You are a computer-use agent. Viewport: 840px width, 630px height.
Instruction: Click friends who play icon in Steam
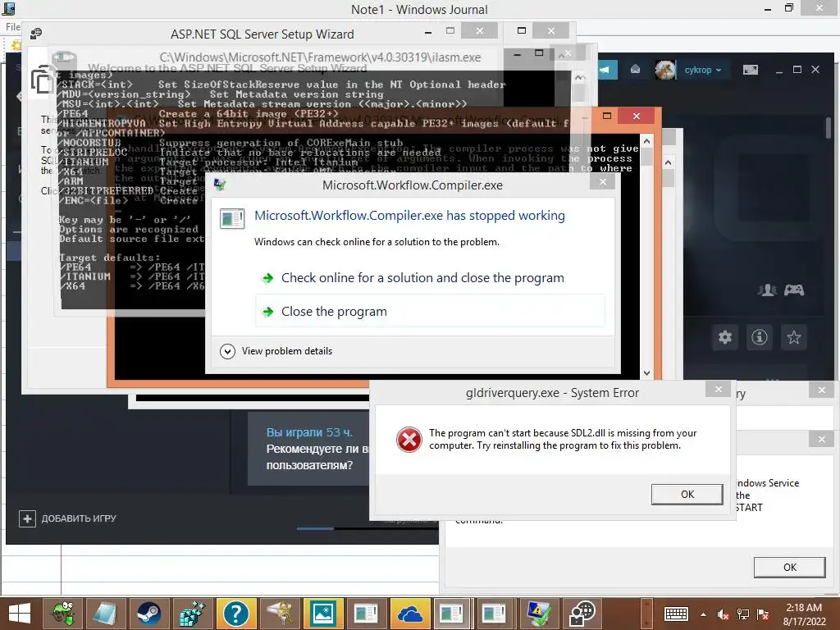767,290
